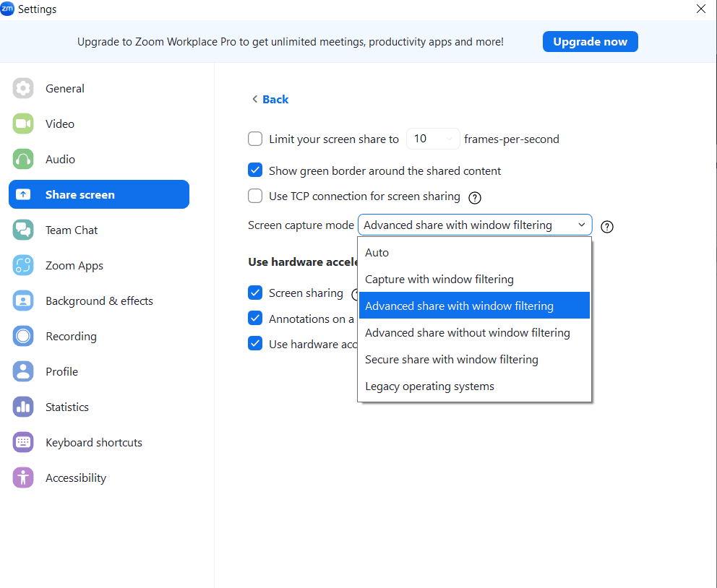
Task: Enable Limit your screen share checkbox
Action: coord(255,139)
